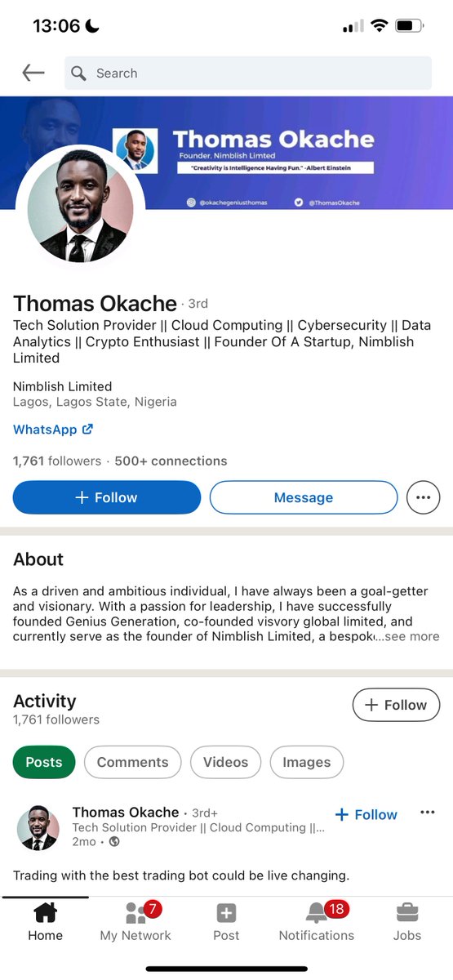Click the blue Follow button
The width and height of the screenshot is (453, 980).
point(107,497)
